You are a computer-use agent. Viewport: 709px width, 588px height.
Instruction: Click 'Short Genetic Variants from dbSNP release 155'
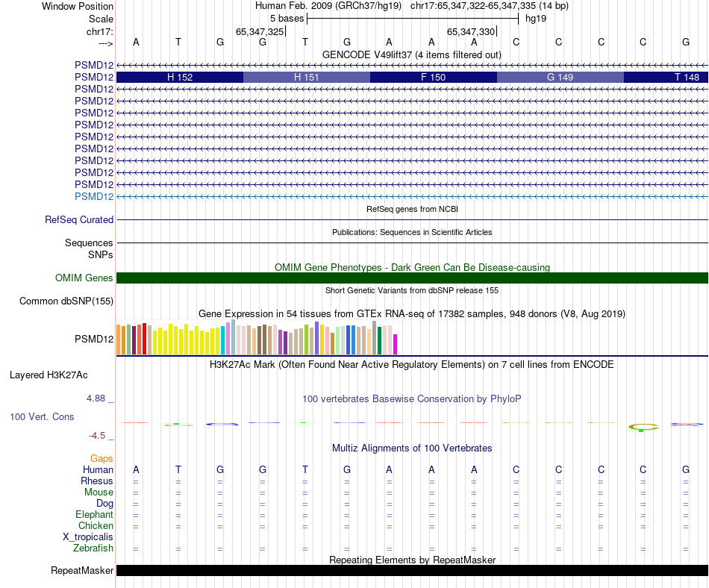click(x=412, y=290)
